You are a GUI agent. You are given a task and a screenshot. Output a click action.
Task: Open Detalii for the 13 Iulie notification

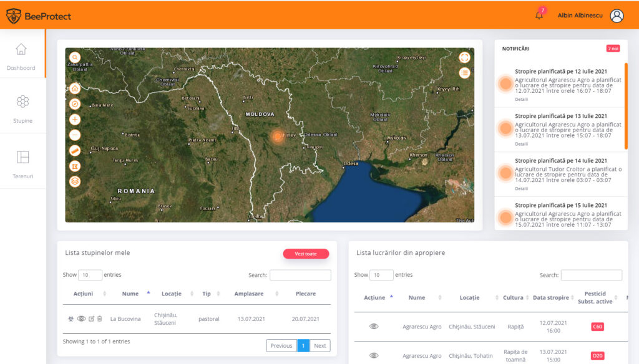click(x=521, y=144)
